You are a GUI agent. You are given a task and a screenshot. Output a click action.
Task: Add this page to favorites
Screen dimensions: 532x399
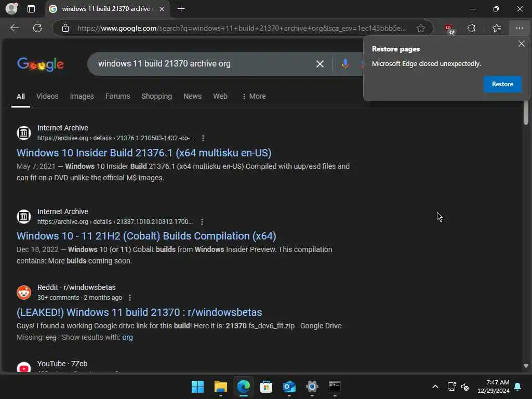(x=421, y=28)
